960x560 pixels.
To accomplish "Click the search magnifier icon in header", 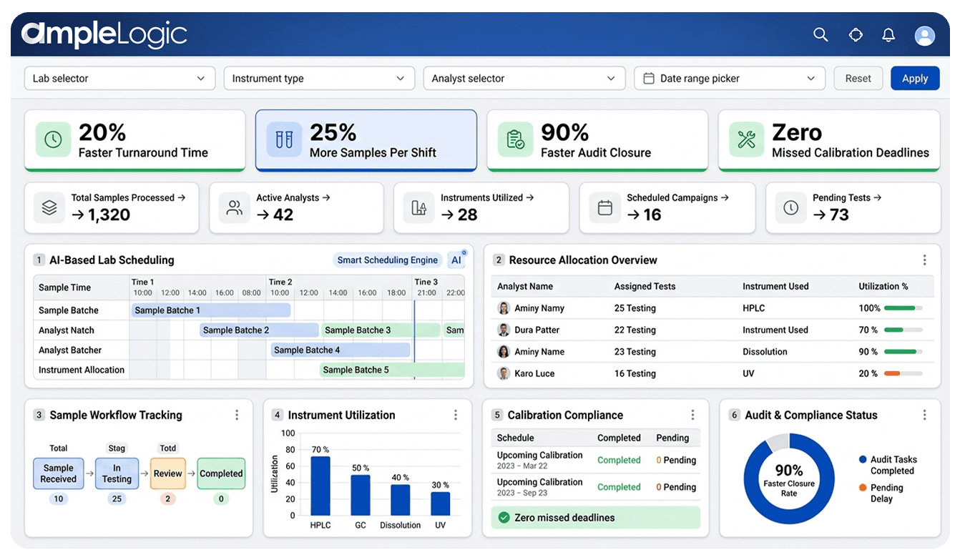I will [821, 35].
